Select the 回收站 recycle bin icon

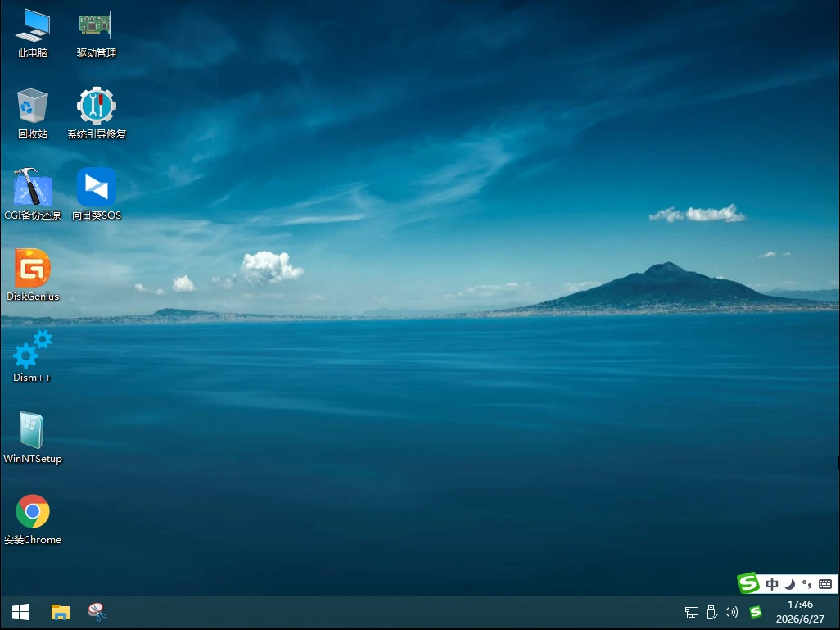[33, 114]
